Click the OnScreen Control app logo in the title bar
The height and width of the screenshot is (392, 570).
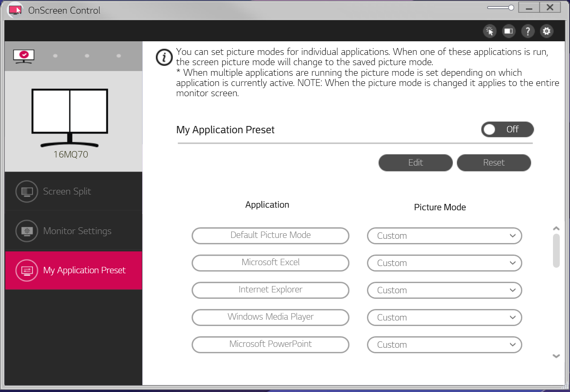click(x=15, y=10)
